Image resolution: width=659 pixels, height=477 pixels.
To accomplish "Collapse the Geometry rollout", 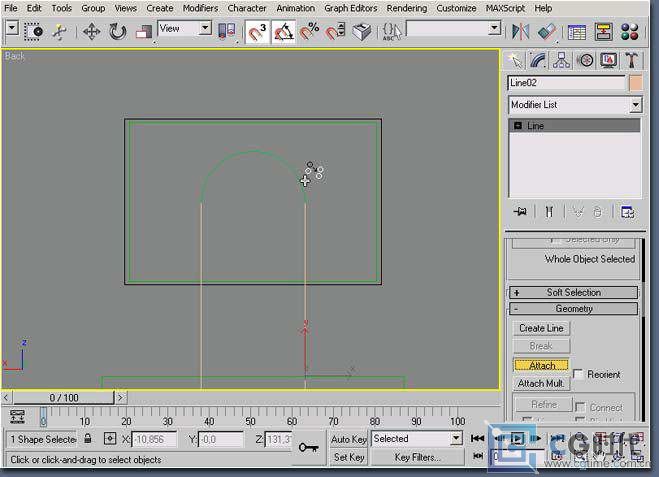I will tap(573, 309).
